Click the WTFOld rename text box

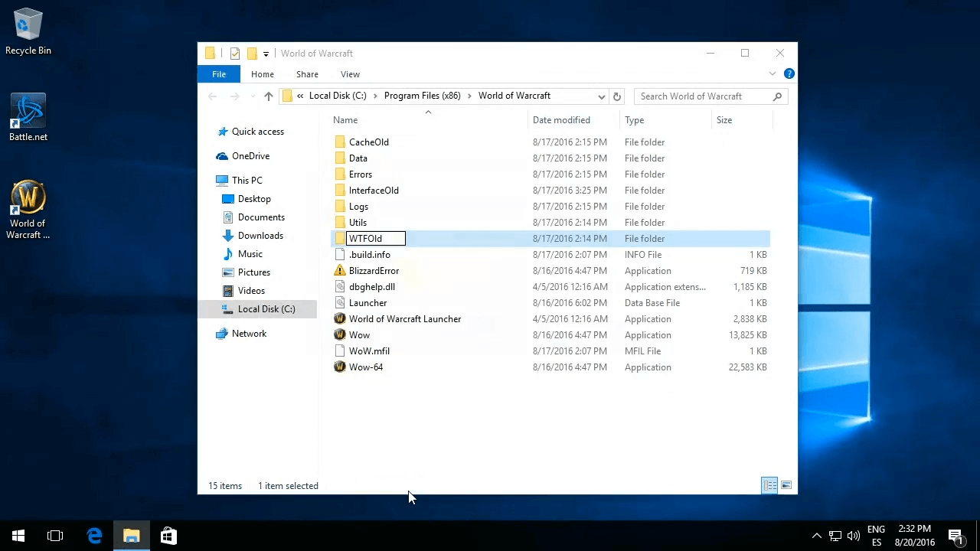click(376, 239)
